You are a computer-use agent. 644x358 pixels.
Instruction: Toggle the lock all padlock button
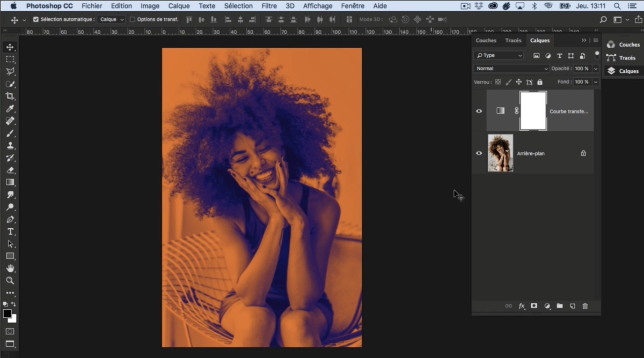click(540, 82)
